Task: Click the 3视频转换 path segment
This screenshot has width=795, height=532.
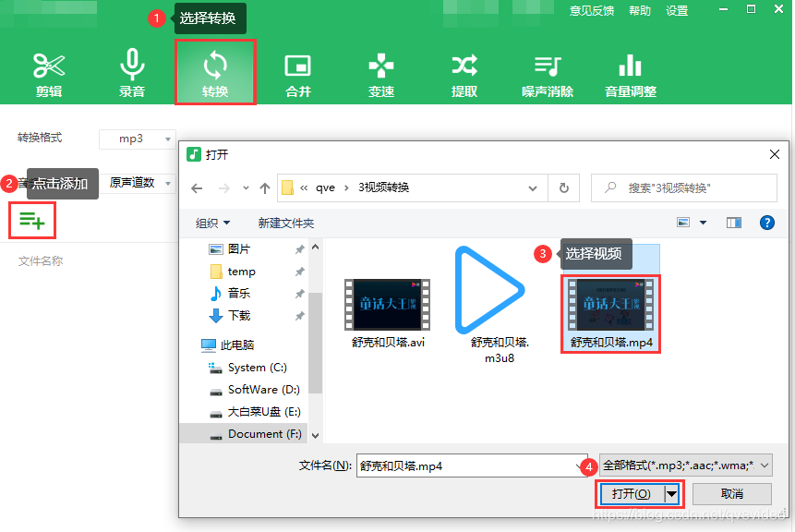Action: point(383,187)
